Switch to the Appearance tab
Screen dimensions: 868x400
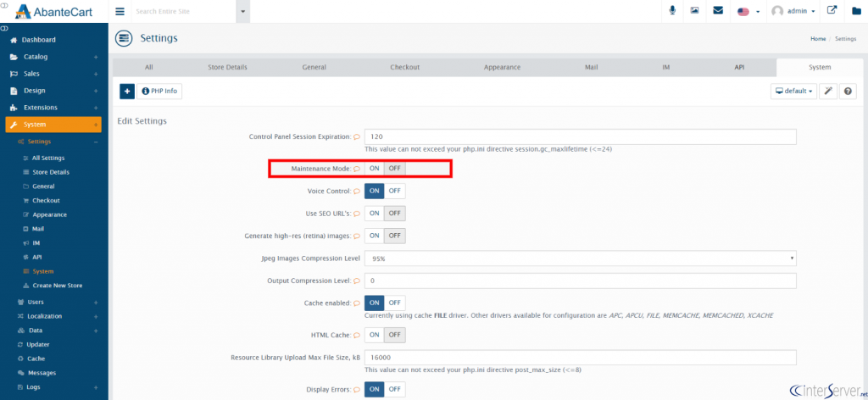(502, 67)
